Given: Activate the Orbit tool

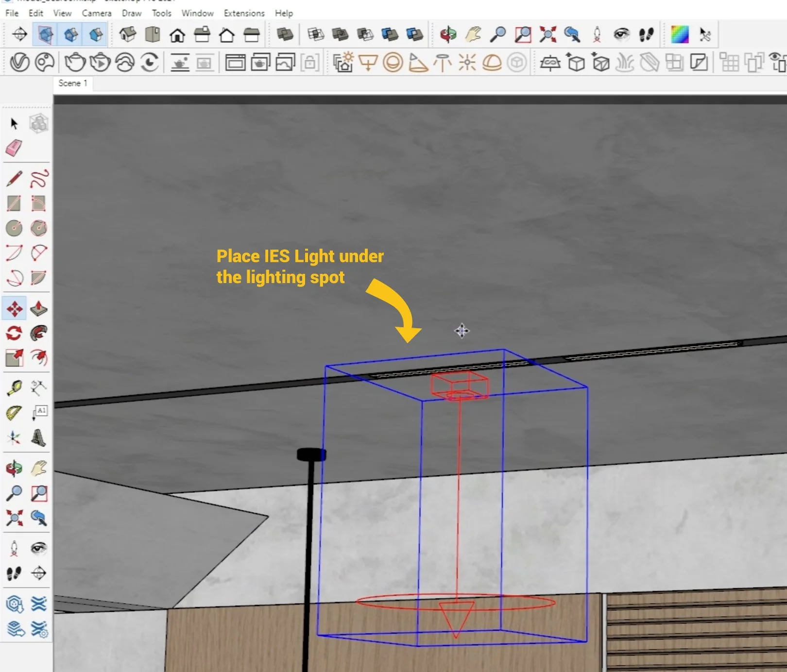Looking at the screenshot, I should click(x=14, y=468).
